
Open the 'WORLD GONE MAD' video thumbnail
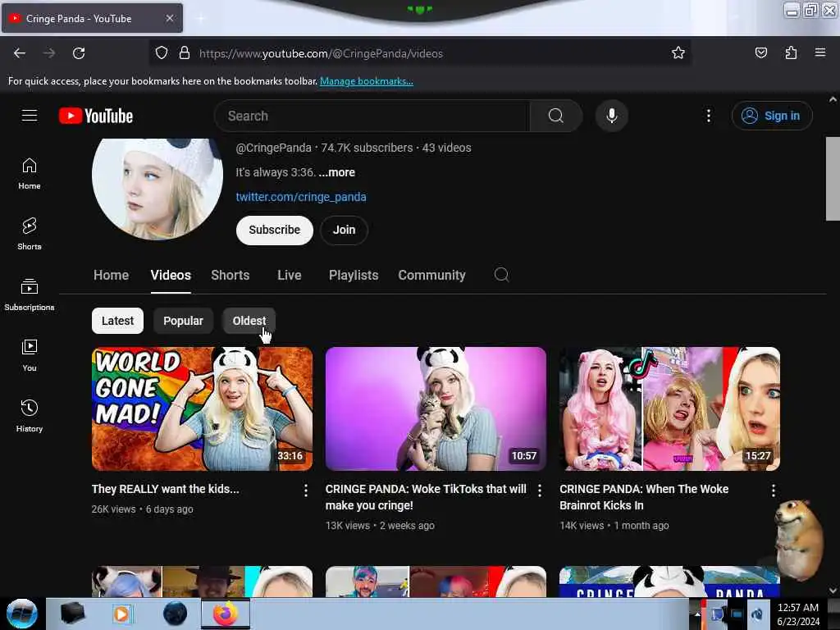[x=202, y=409]
